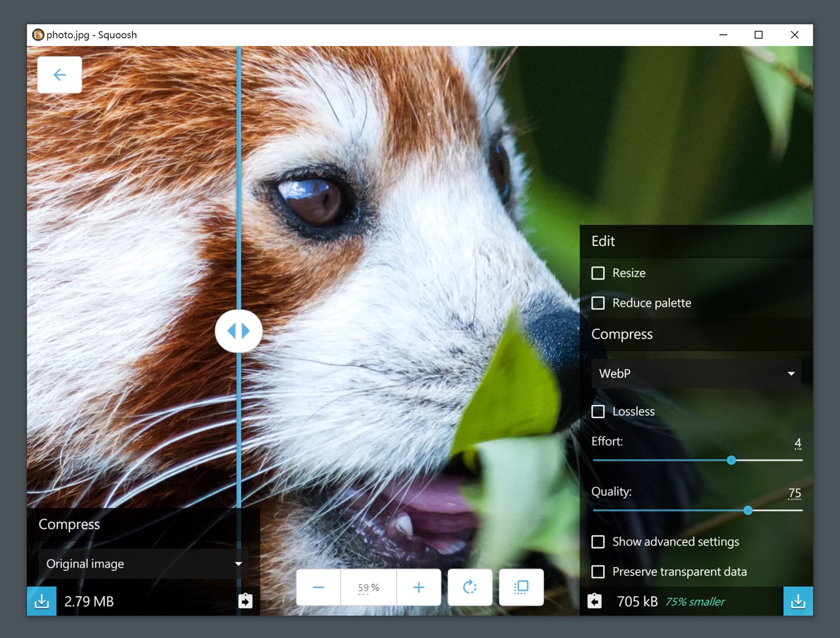Open the WebP format dropdown
840x638 pixels.
tap(696, 373)
